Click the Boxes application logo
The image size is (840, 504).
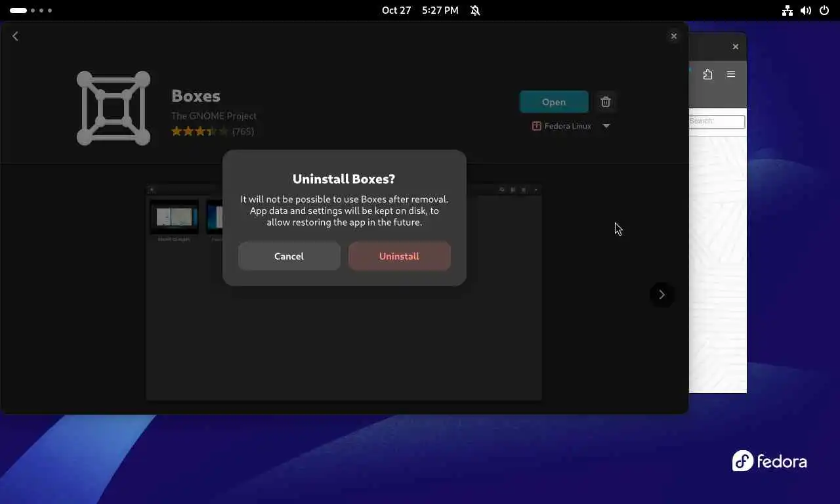coord(114,108)
